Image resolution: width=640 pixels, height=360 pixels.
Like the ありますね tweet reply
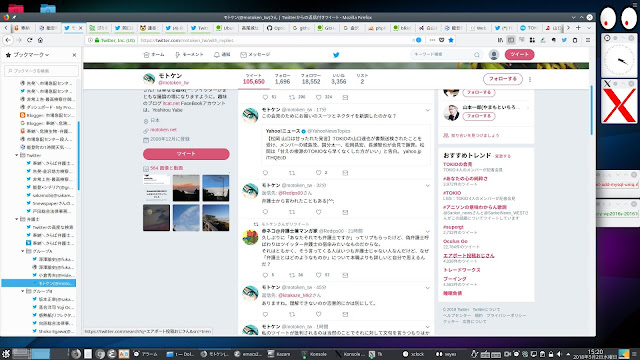click(318, 314)
